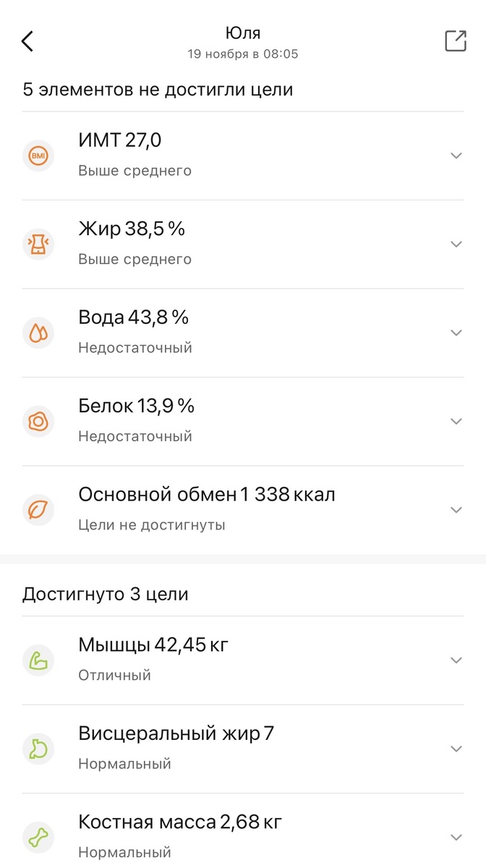486x868 pixels.
Task: Click the water drop icon for Вода
Action: [x=38, y=332]
